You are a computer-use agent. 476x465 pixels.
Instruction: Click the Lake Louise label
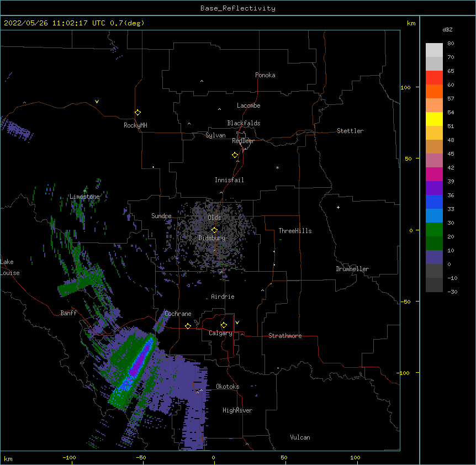coord(10,267)
